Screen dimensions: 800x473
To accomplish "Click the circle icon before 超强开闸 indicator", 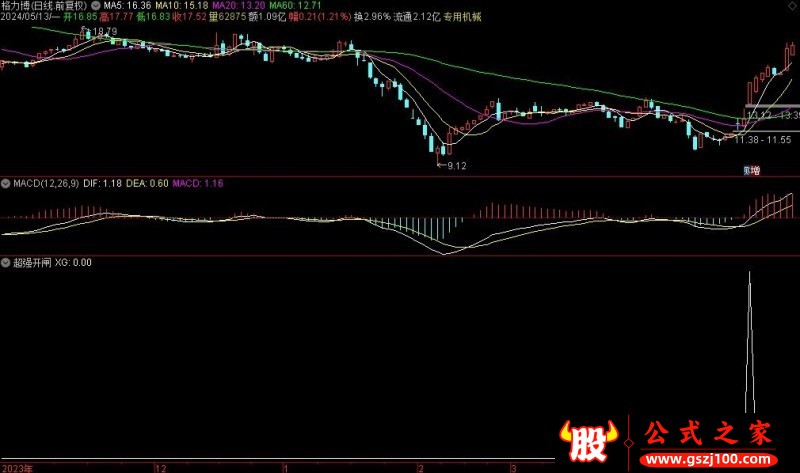I will (x=5, y=263).
